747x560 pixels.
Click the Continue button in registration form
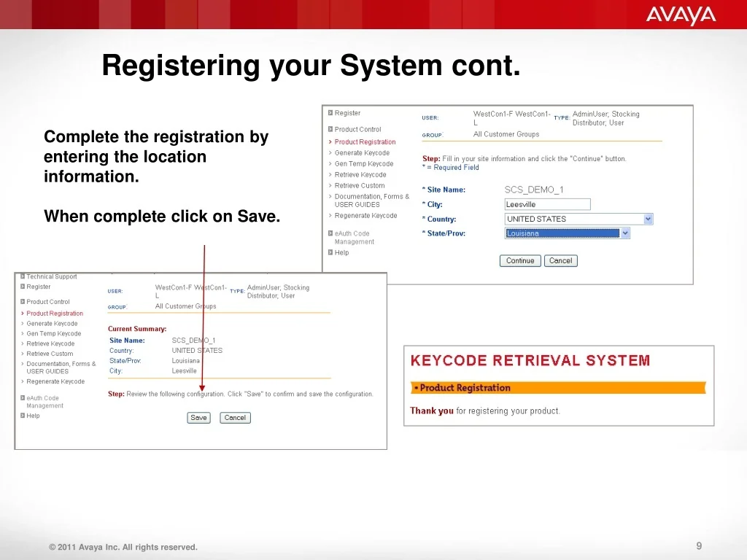520,261
